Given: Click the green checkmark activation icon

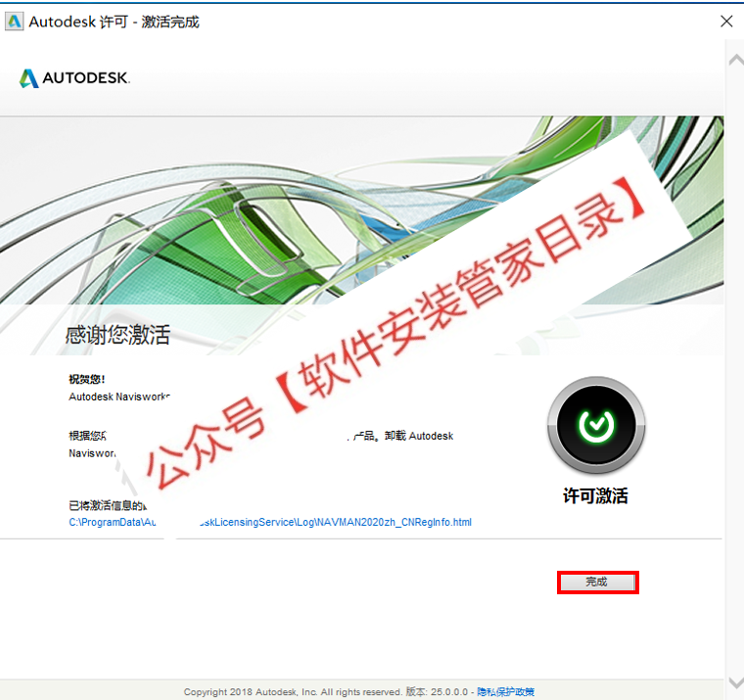Looking at the screenshot, I should point(596,425).
